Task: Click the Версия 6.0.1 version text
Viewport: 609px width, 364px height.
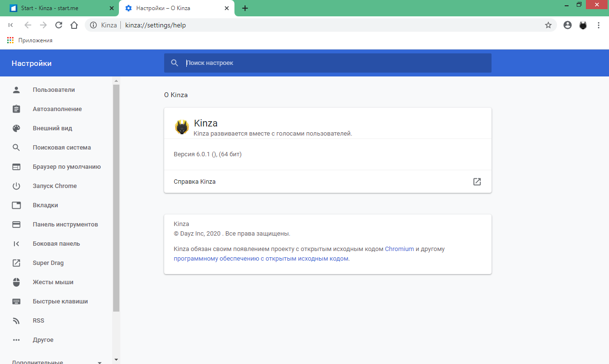Action: coord(207,154)
